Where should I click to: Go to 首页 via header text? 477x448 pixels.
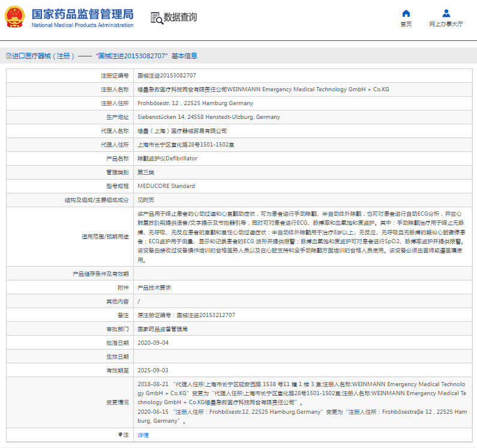406,24
